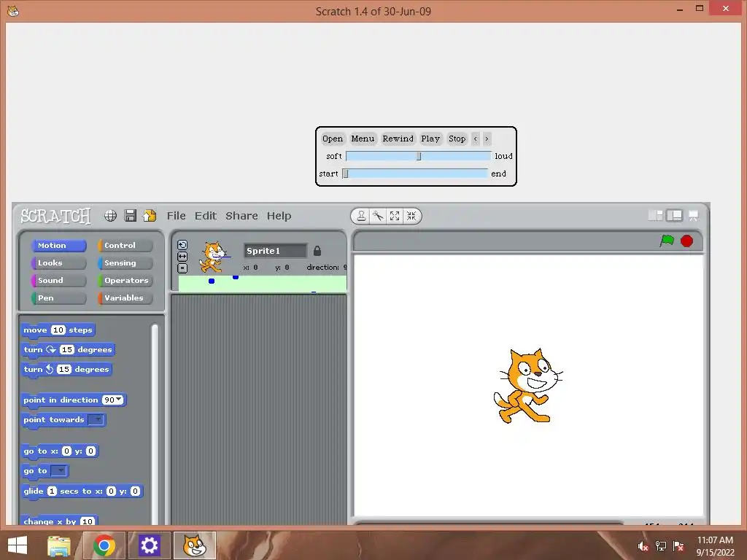This screenshot has width=747, height=560.
Task: Select the Operators block category
Action: [x=125, y=281]
